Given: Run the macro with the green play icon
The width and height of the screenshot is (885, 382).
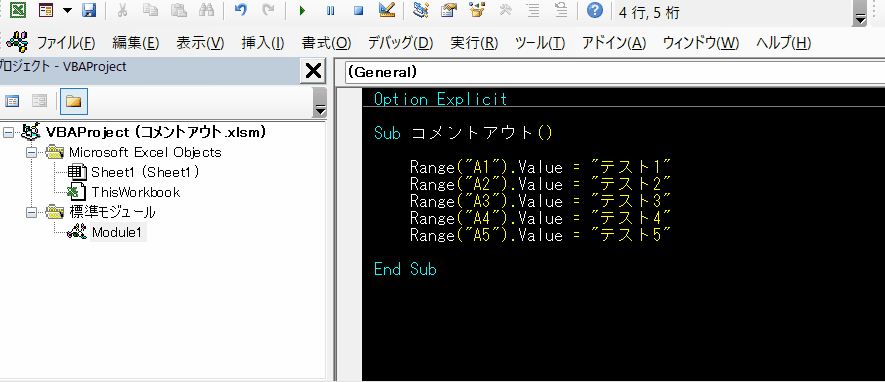Looking at the screenshot, I should click(303, 10).
